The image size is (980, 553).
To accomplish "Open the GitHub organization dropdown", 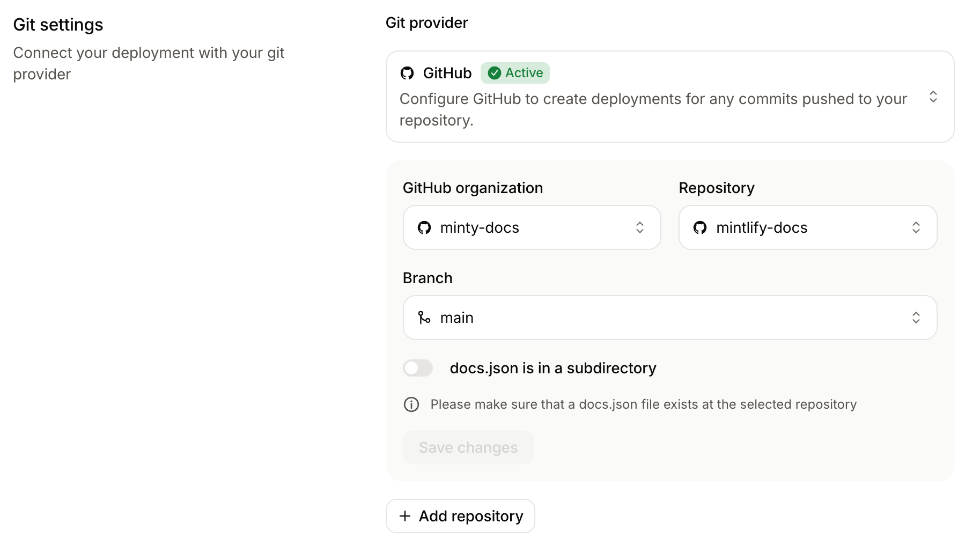I will pyautogui.click(x=532, y=227).
